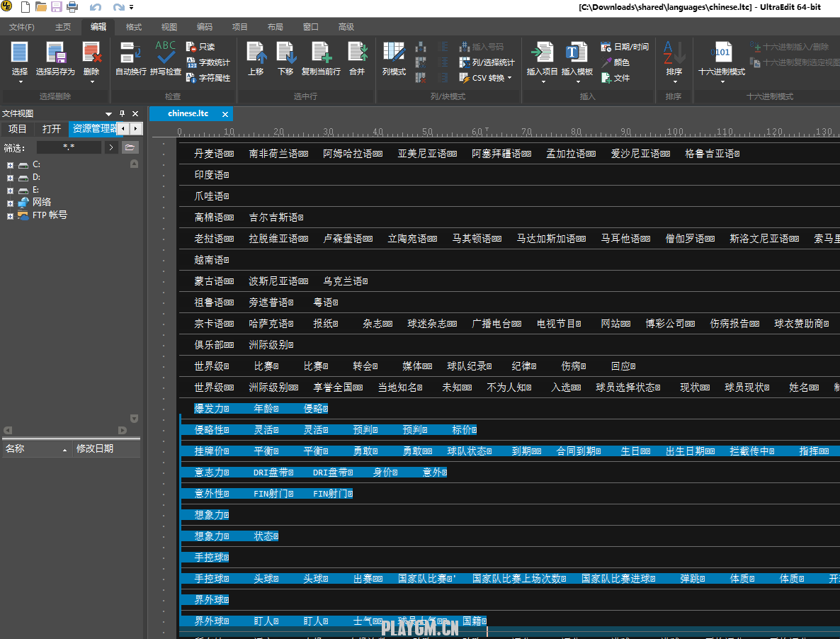Switch to the 格式 ribbon tab
Image resolution: width=840 pixels, height=639 pixels.
pos(134,27)
